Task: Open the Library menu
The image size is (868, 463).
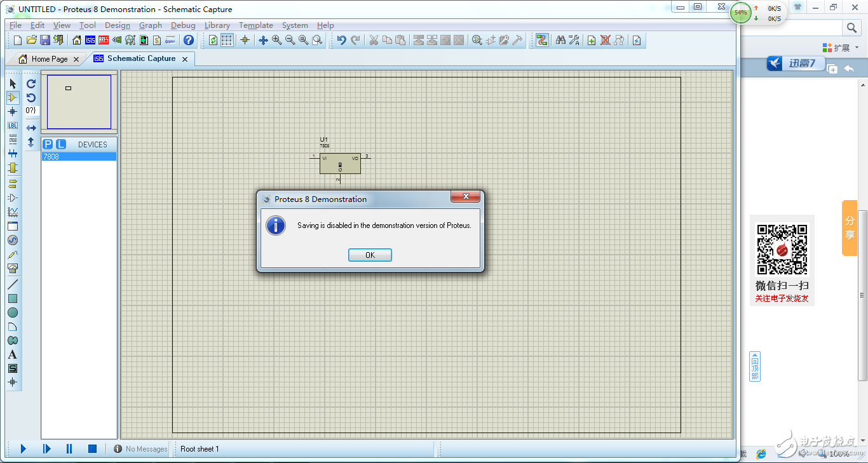Action: [217, 25]
